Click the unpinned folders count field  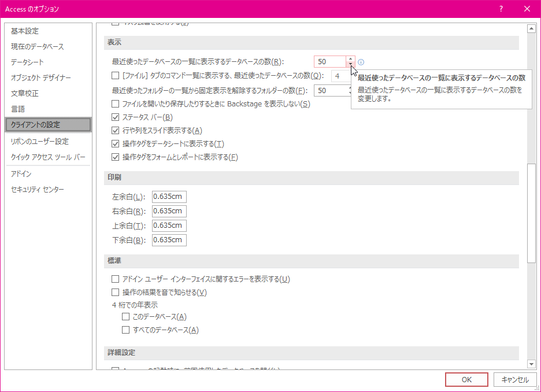click(332, 90)
